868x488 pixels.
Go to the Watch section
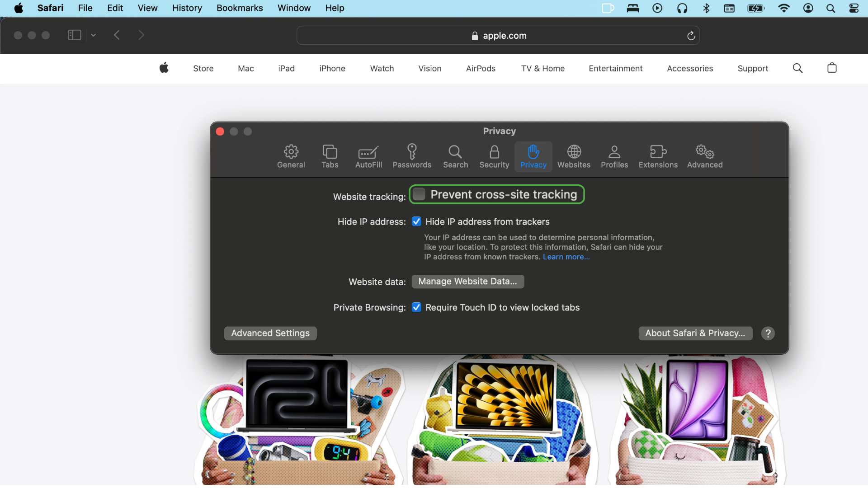click(x=382, y=69)
